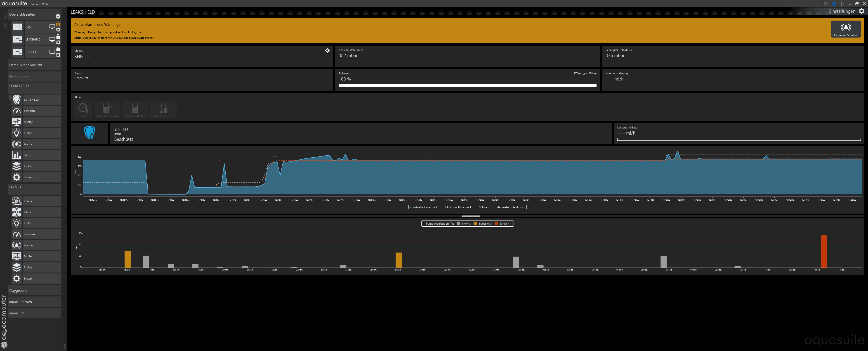The image size is (868, 351).
Task: Click Alarme zurücksetzen button
Action: (845, 29)
